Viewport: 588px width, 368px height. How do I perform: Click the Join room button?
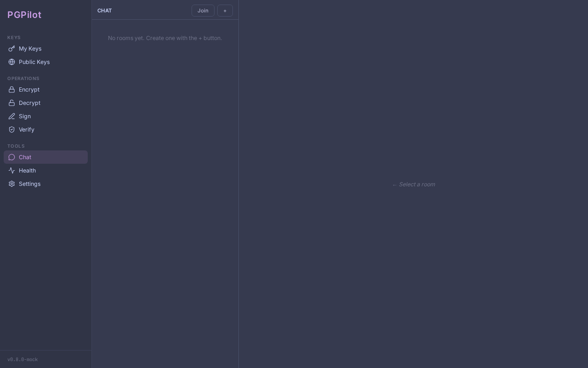point(203,11)
